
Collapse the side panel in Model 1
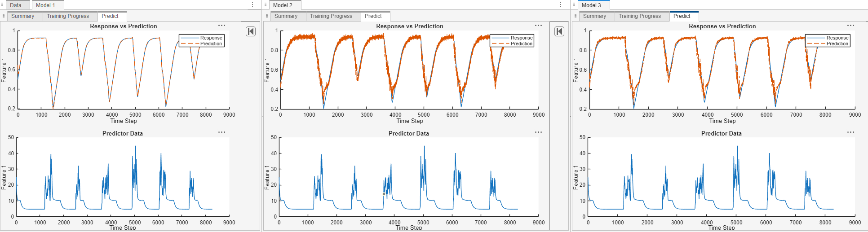coord(251,31)
